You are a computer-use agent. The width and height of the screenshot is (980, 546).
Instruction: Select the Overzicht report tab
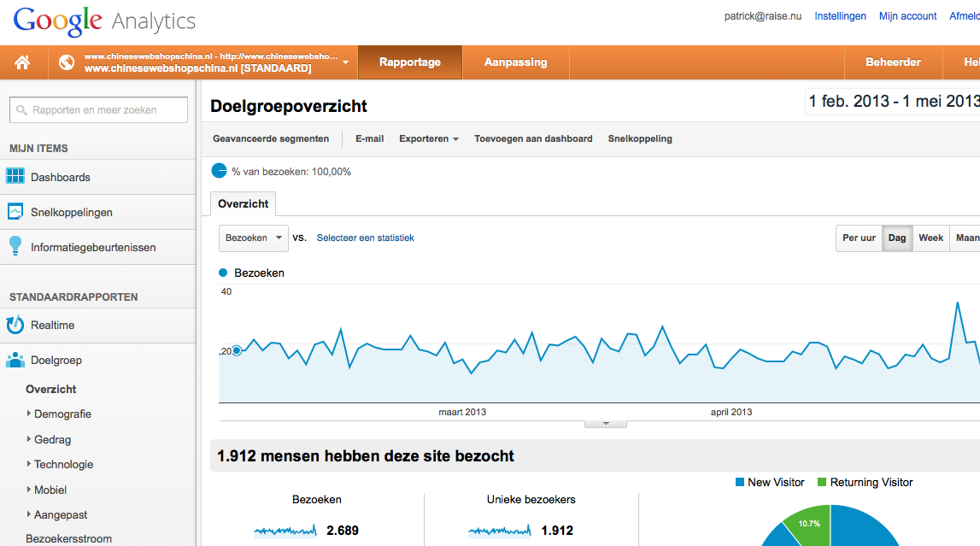point(244,203)
